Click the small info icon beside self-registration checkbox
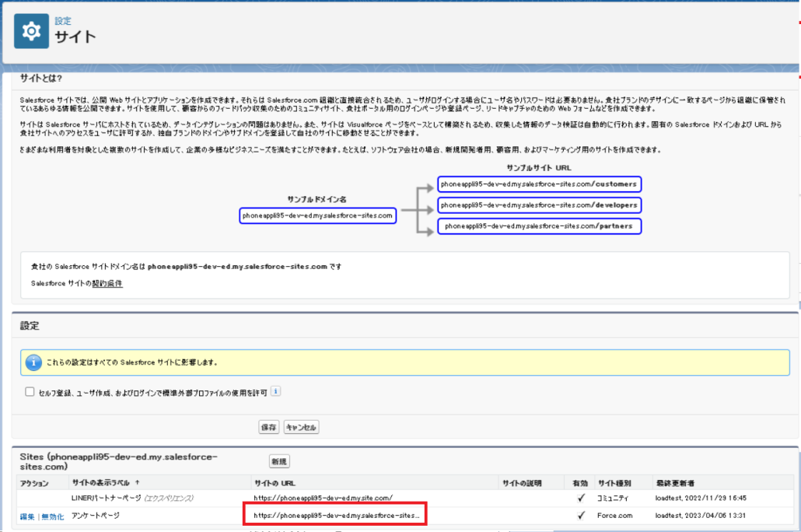 (x=275, y=391)
